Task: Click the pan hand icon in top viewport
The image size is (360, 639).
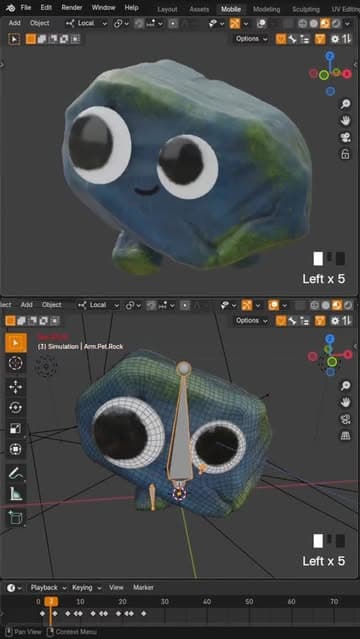Action: pyautogui.click(x=345, y=121)
